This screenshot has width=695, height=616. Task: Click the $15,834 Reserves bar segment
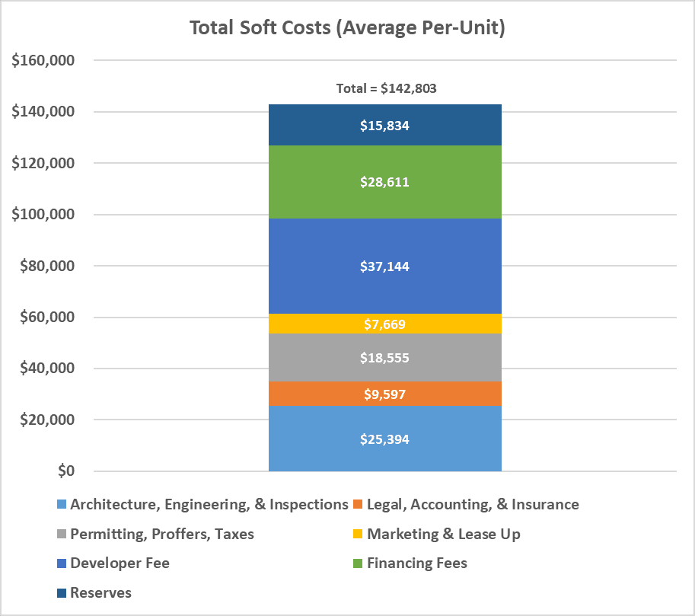[x=384, y=125]
